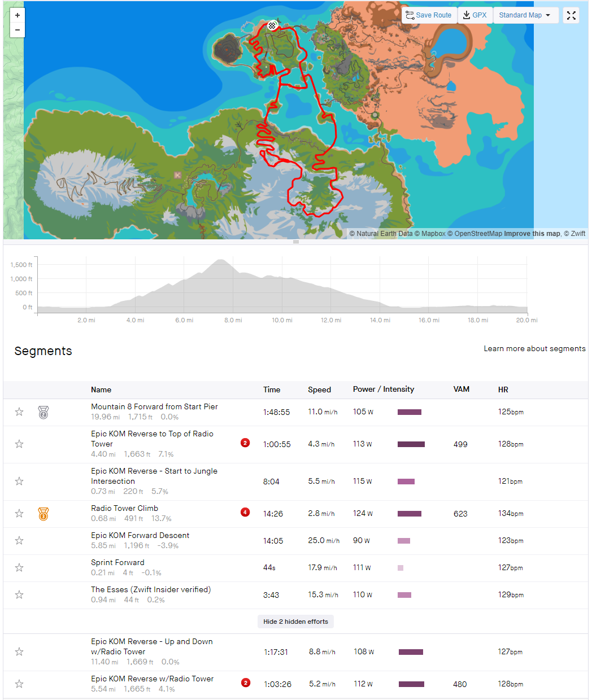Open the Standard Map dropdown

click(525, 15)
